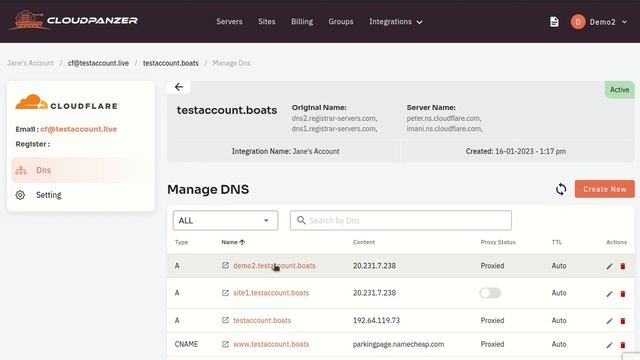Click the Search by Dns field

(x=400, y=220)
